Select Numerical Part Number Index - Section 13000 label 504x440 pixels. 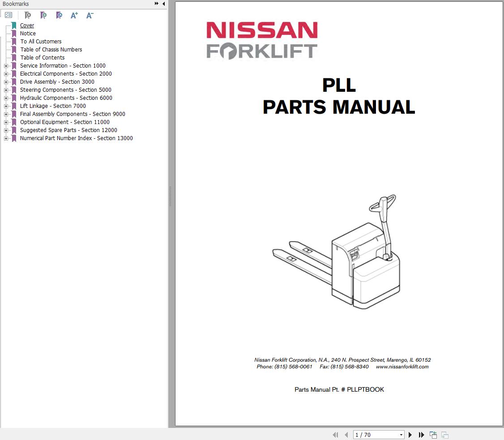(x=77, y=138)
